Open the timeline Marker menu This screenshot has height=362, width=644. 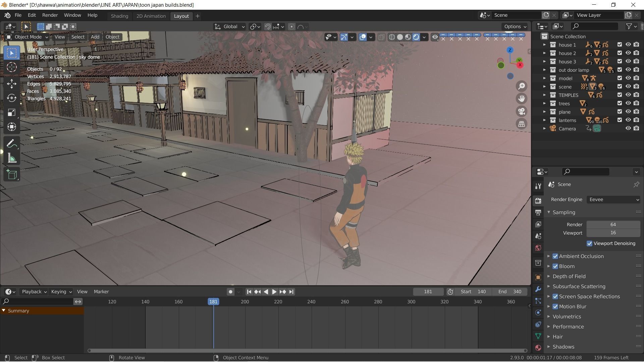(101, 292)
